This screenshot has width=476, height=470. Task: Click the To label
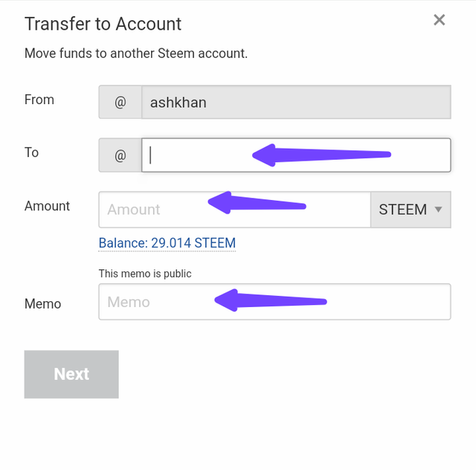coord(31,152)
